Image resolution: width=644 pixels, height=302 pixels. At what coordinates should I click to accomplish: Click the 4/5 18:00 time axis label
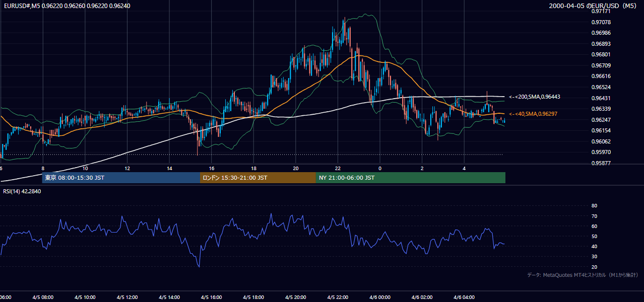click(x=254, y=297)
